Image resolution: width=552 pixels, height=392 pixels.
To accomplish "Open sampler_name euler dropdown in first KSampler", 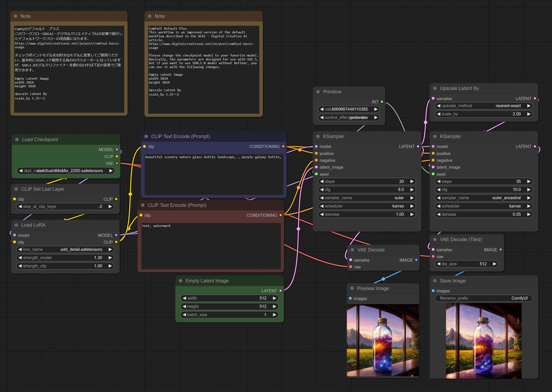I will point(367,198).
